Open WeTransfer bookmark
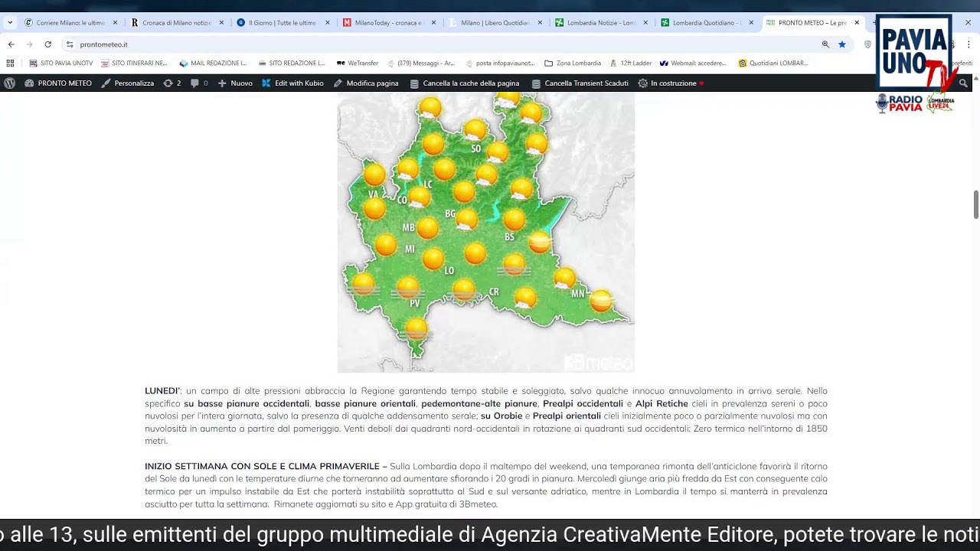Viewport: 980px width, 551px height. (x=357, y=63)
